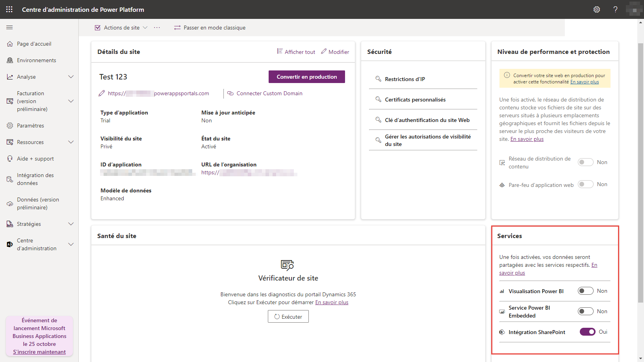Click Convertir en production button
The width and height of the screenshot is (644, 362).
(307, 77)
